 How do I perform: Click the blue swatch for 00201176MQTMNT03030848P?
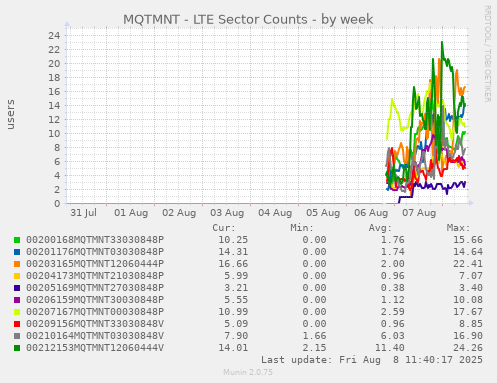17,252
